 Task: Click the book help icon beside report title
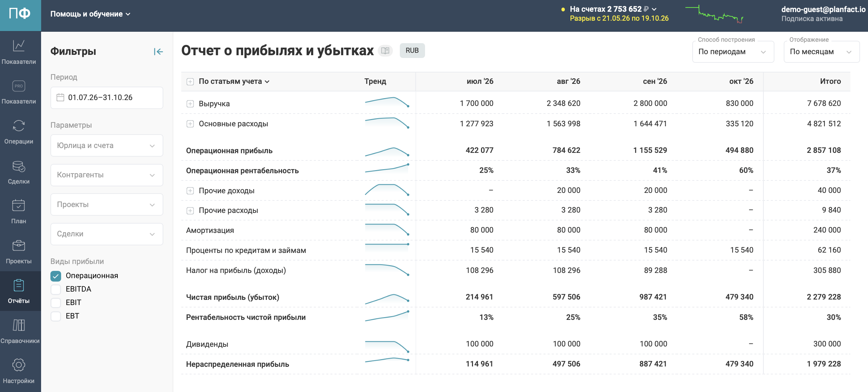click(385, 51)
